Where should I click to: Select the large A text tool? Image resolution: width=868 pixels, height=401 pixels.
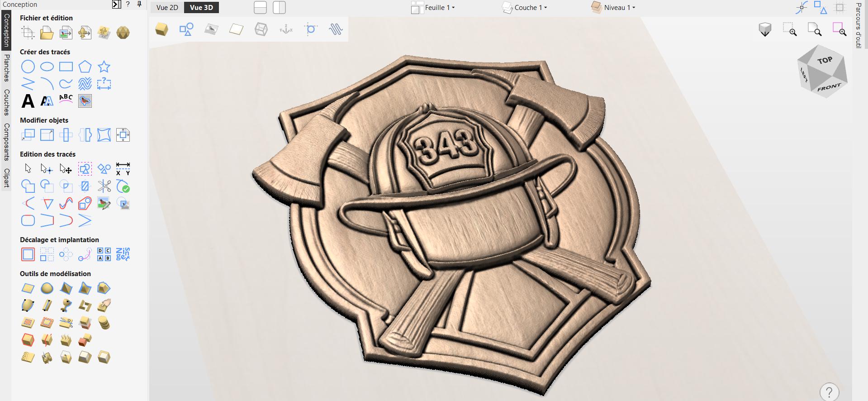(28, 101)
